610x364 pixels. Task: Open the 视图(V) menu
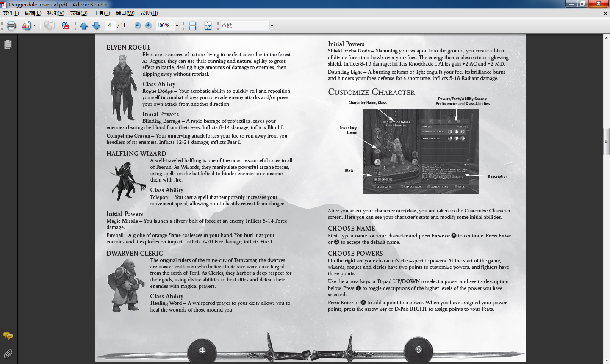pos(55,13)
